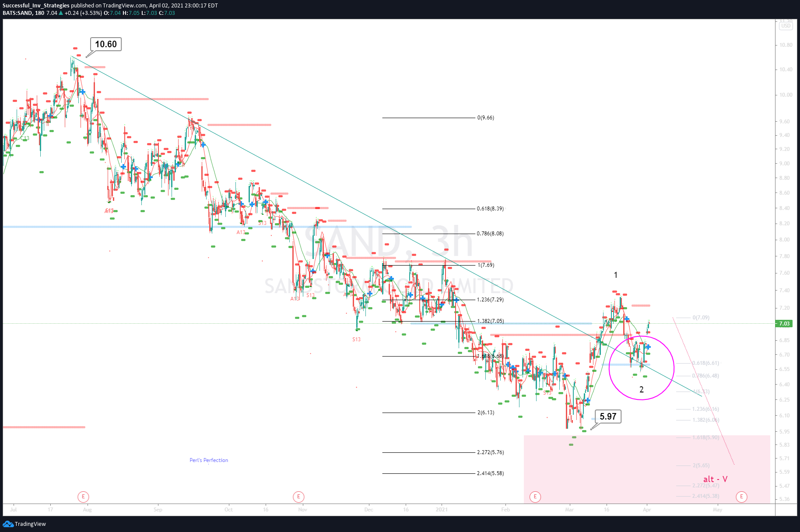Click Successful_Inv_Strategies author name
Image resolution: width=800 pixels, height=532 pixels.
click(36, 6)
